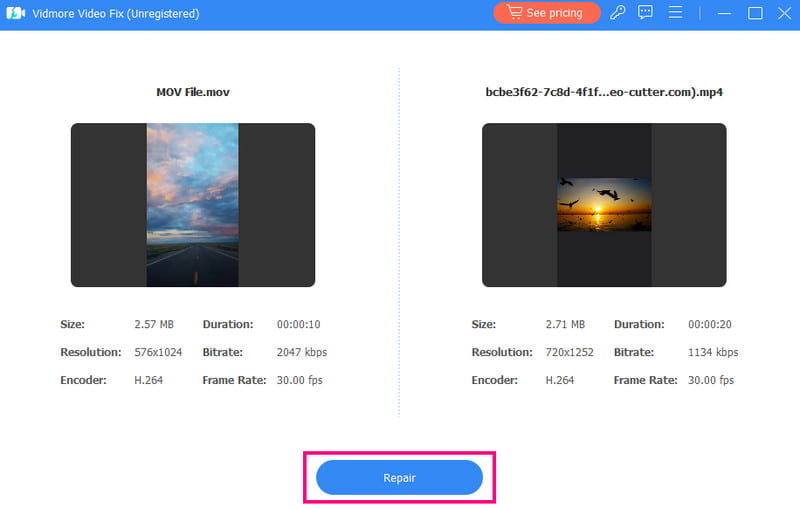This screenshot has height=508, width=800.
Task: Click the sample .mp4 file name
Action: pyautogui.click(x=604, y=92)
